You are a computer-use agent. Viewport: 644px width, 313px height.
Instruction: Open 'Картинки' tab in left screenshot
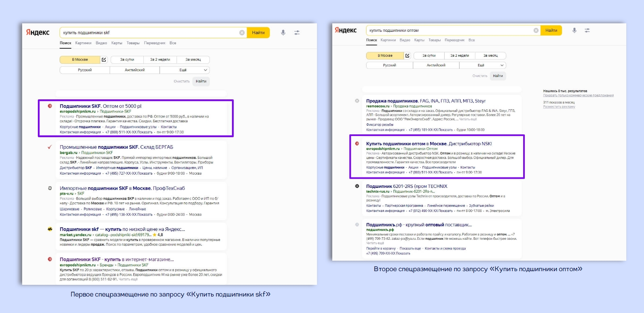click(83, 43)
